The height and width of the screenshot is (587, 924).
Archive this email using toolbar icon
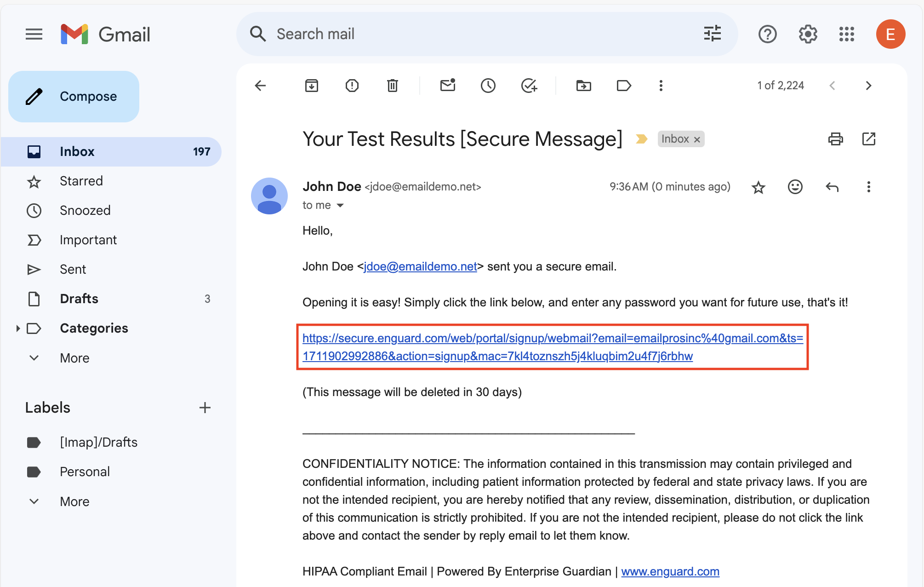pyautogui.click(x=312, y=86)
